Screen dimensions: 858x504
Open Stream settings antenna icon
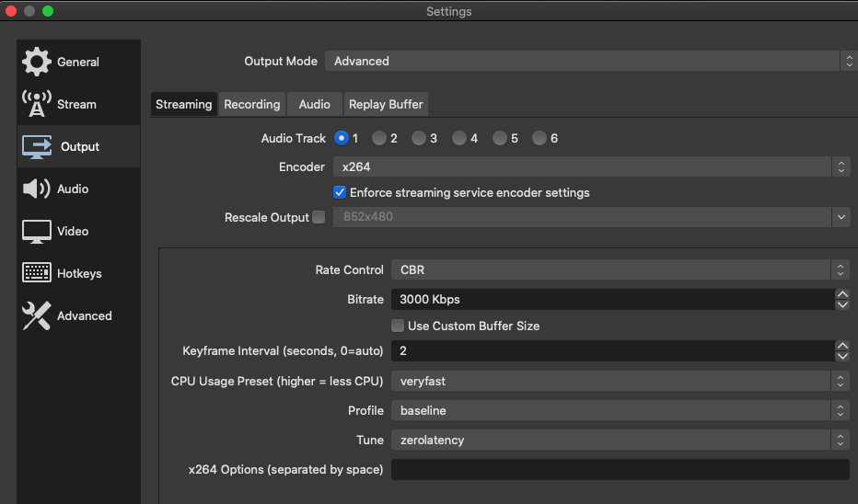point(37,104)
